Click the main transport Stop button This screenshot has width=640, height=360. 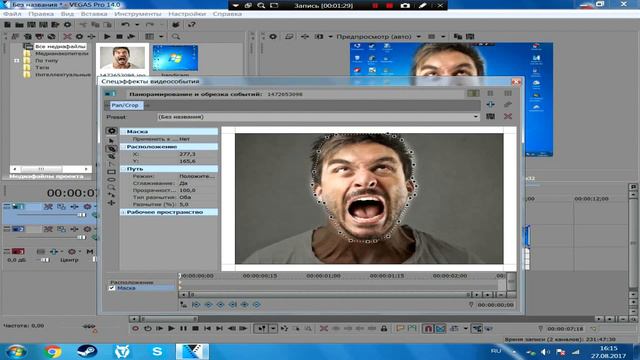pos(195,329)
